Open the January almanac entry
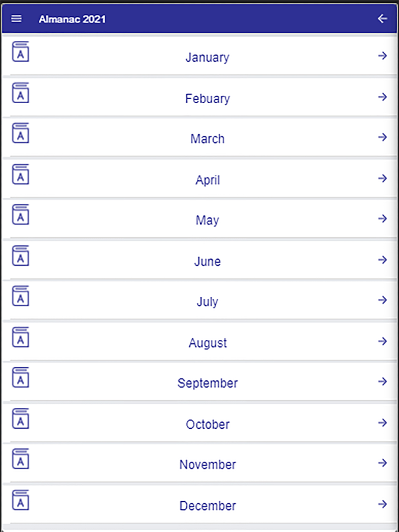Screen dimensions: 399x532 pyautogui.click(x=199, y=56)
